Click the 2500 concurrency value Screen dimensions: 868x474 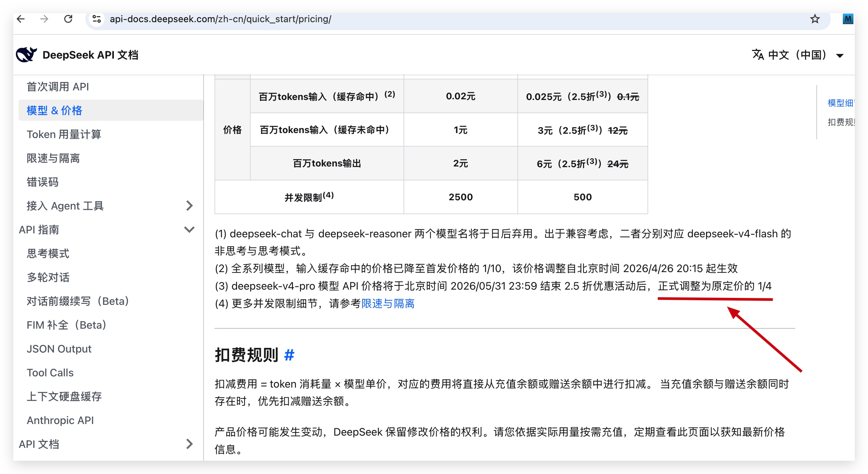pos(460,197)
